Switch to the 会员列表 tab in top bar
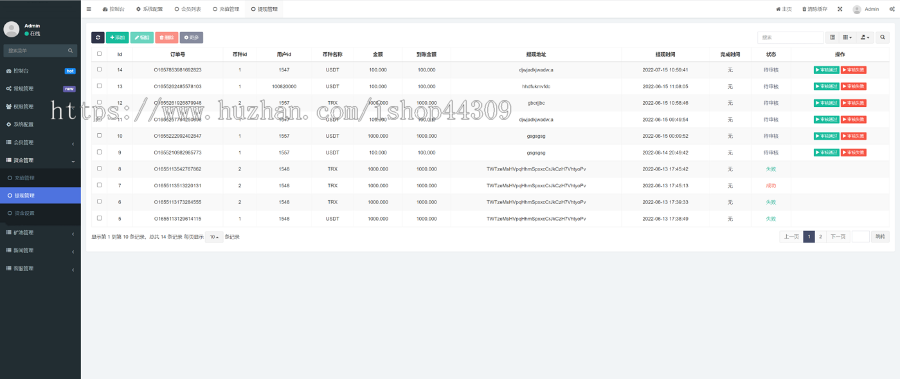 (x=187, y=9)
